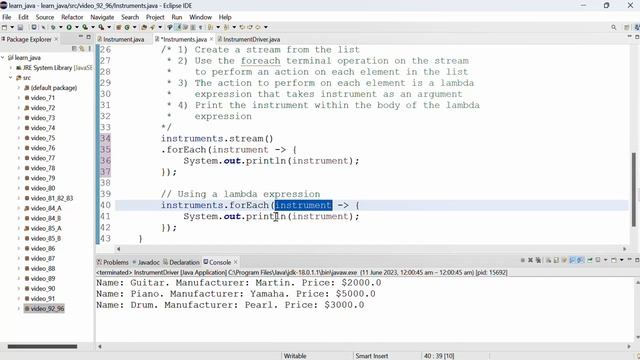640x360 pixels.
Task: Clear the console output
Action: click(548, 260)
